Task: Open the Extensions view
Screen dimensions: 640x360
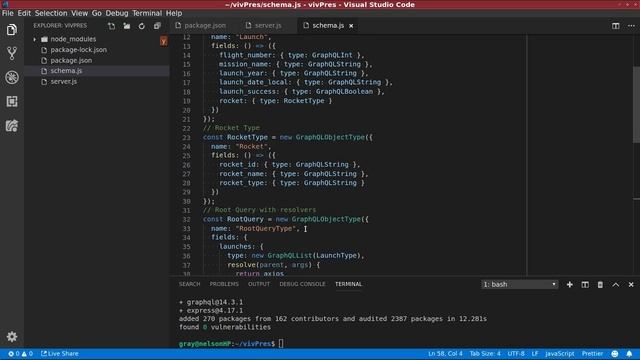Action: click(x=12, y=101)
